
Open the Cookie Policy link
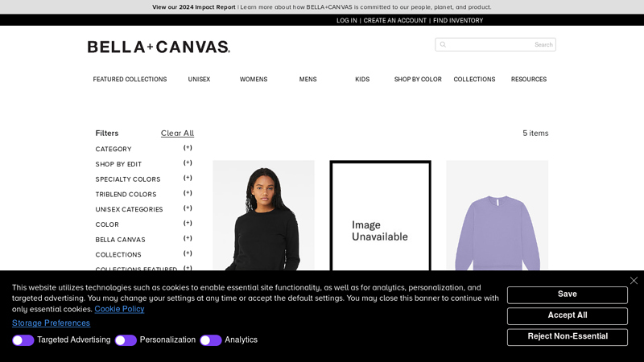pyautogui.click(x=119, y=309)
